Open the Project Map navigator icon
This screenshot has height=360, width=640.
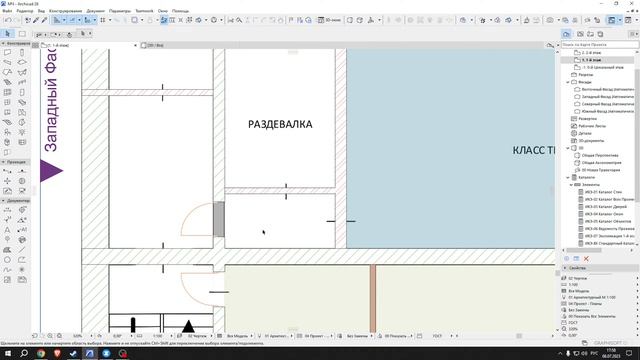[x=567, y=34]
